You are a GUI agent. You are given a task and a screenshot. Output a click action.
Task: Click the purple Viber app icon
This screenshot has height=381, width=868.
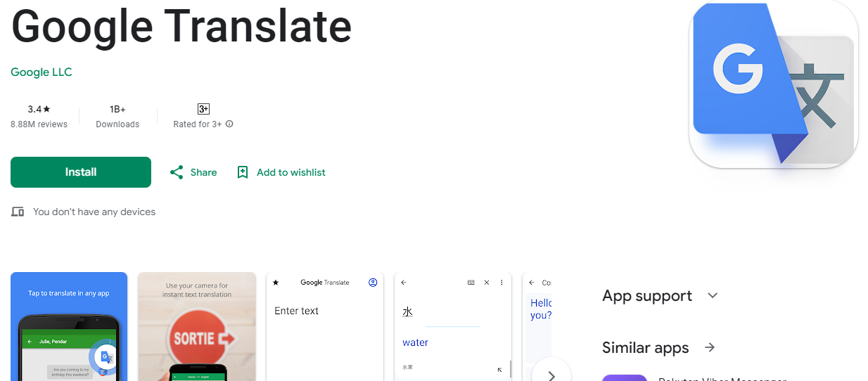pyautogui.click(x=625, y=377)
